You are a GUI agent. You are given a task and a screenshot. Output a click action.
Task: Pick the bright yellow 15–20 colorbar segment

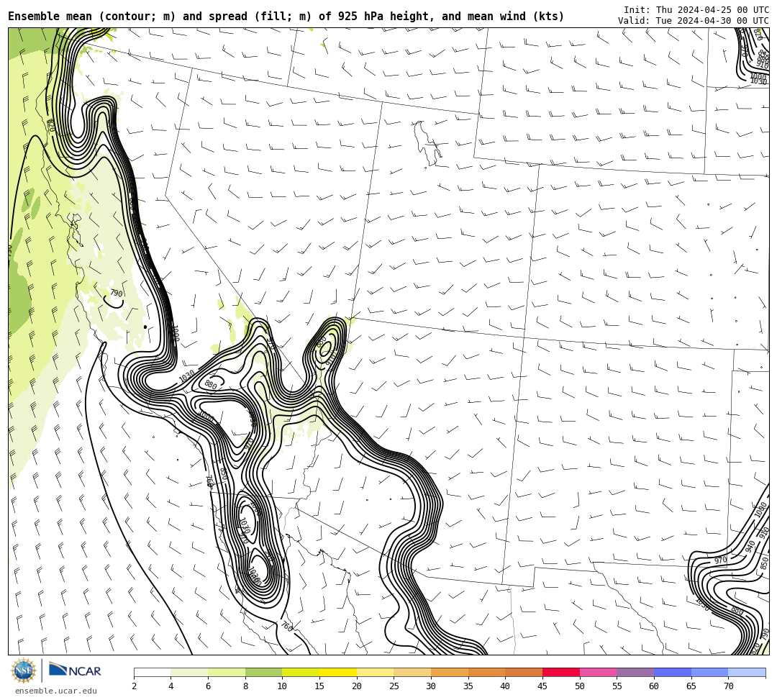(338, 672)
